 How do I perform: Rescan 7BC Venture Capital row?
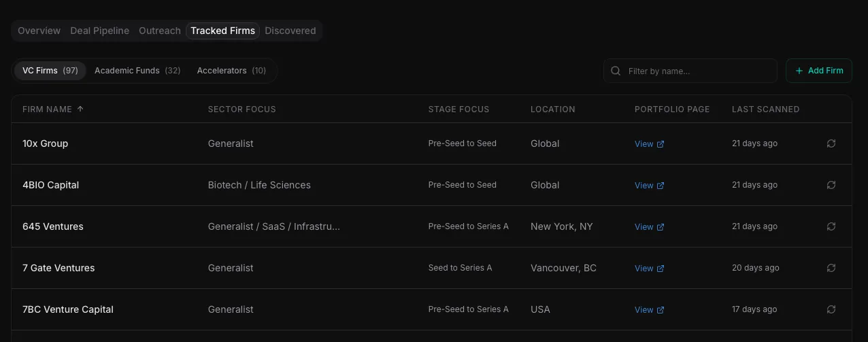(831, 309)
